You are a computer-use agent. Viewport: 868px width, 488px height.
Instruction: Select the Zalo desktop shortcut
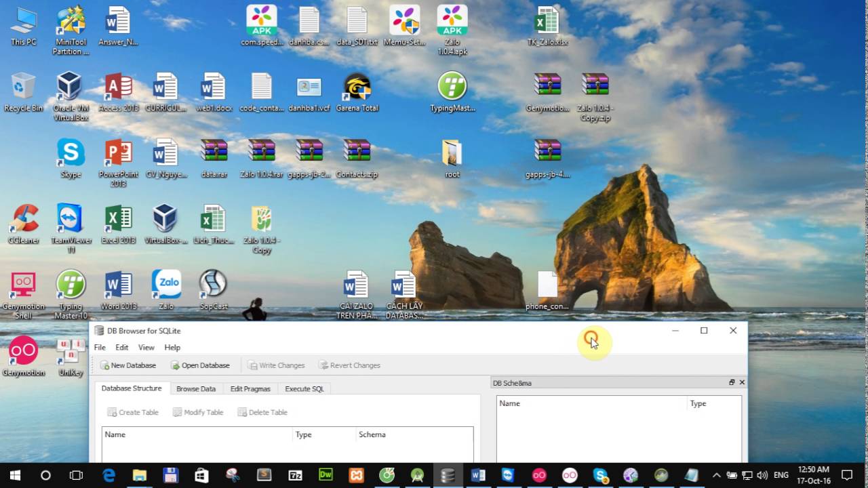point(166,290)
